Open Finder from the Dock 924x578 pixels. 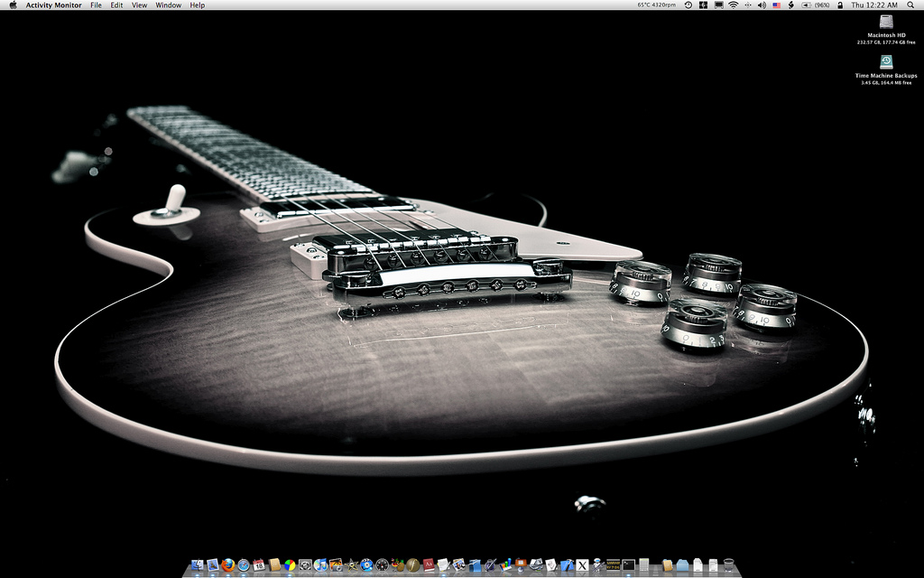pos(198,565)
